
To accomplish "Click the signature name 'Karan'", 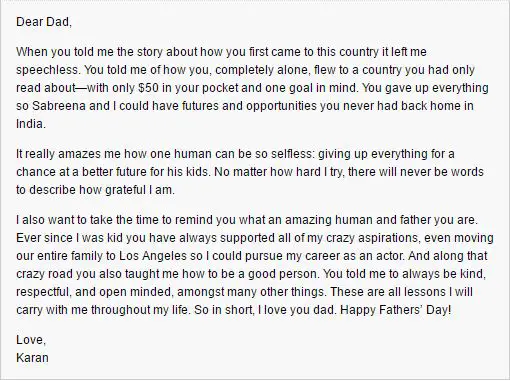I will (32, 358).
